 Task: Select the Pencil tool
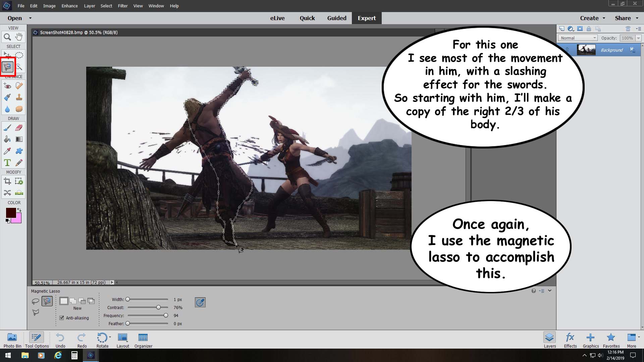click(19, 163)
